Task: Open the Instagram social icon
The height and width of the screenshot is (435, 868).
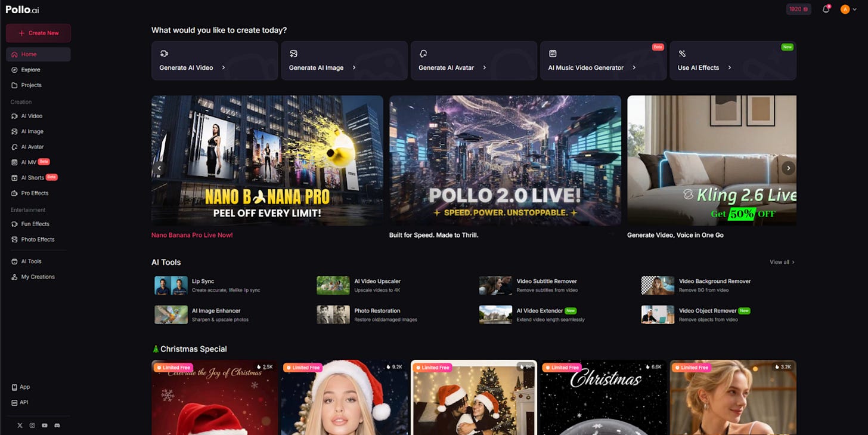Action: point(32,425)
